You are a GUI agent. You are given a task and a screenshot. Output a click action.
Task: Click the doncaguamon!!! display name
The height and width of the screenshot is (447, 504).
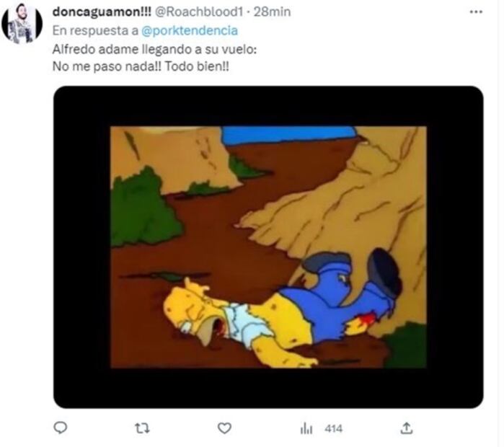[x=98, y=13]
